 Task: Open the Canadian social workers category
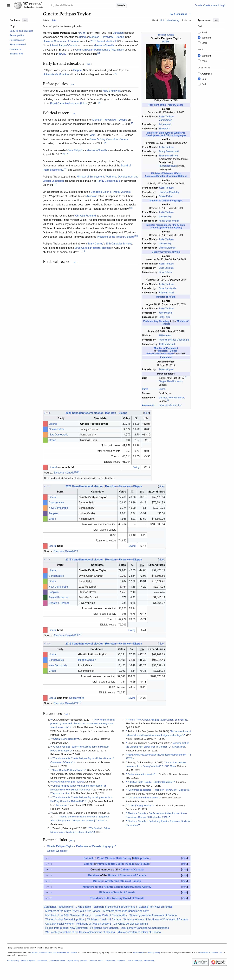(x=59, y=924)
